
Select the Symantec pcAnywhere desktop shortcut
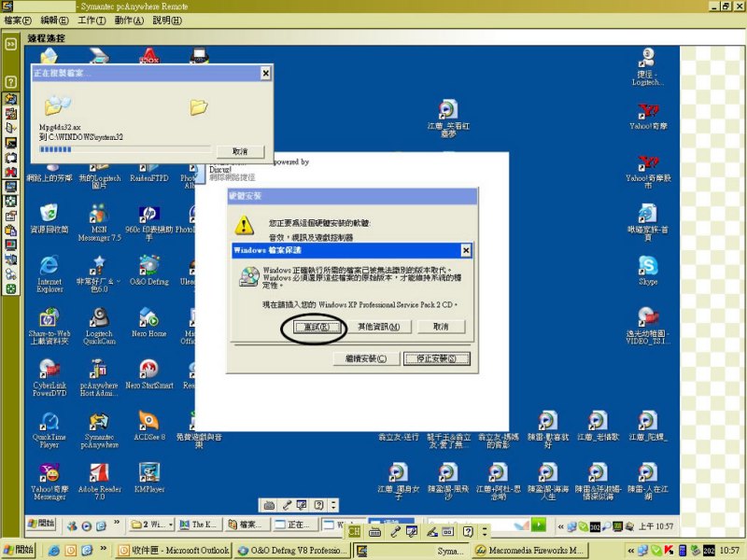click(x=99, y=429)
